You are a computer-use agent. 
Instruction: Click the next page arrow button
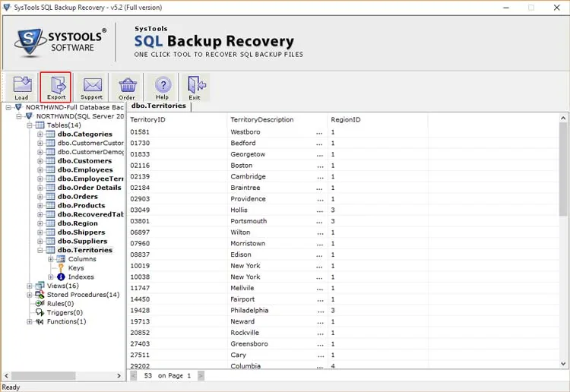(x=201, y=375)
